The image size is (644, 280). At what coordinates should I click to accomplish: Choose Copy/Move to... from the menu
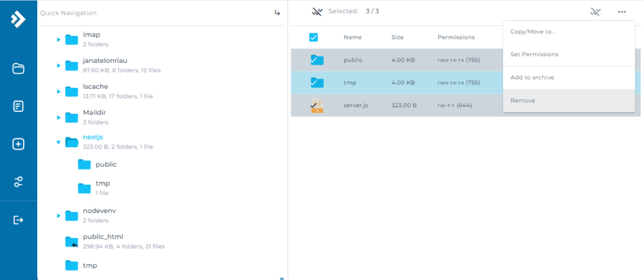569,31
